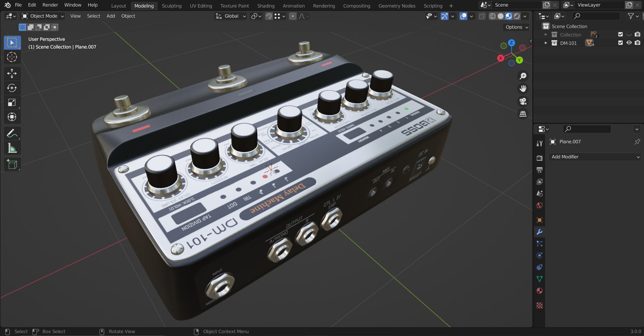Toggle the camera view icon
This screenshot has height=336, width=644.
(523, 101)
